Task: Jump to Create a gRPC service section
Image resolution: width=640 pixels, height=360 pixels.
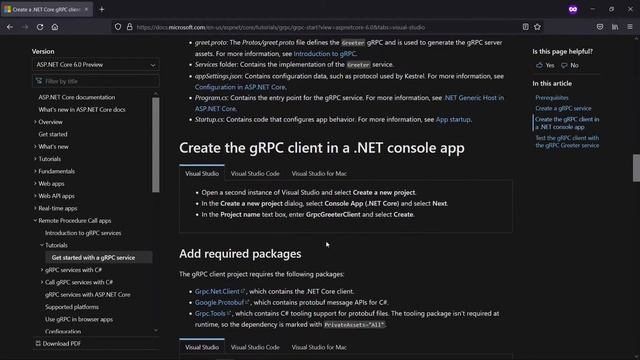Action: click(563, 108)
